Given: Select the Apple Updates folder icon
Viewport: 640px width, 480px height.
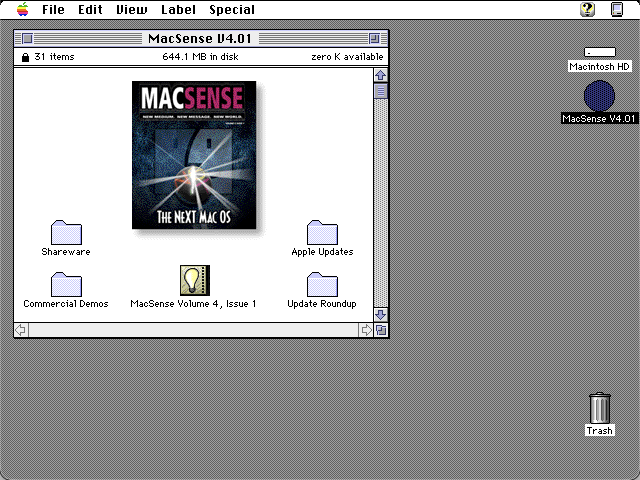Looking at the screenshot, I should (x=322, y=233).
